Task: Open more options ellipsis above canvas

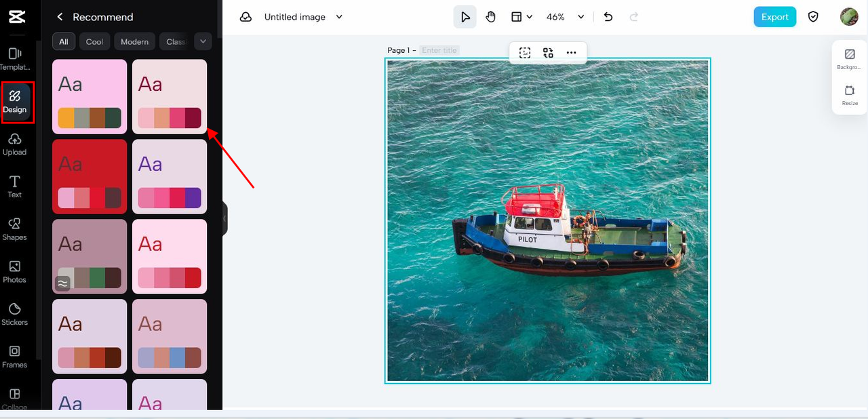Action: click(x=571, y=52)
